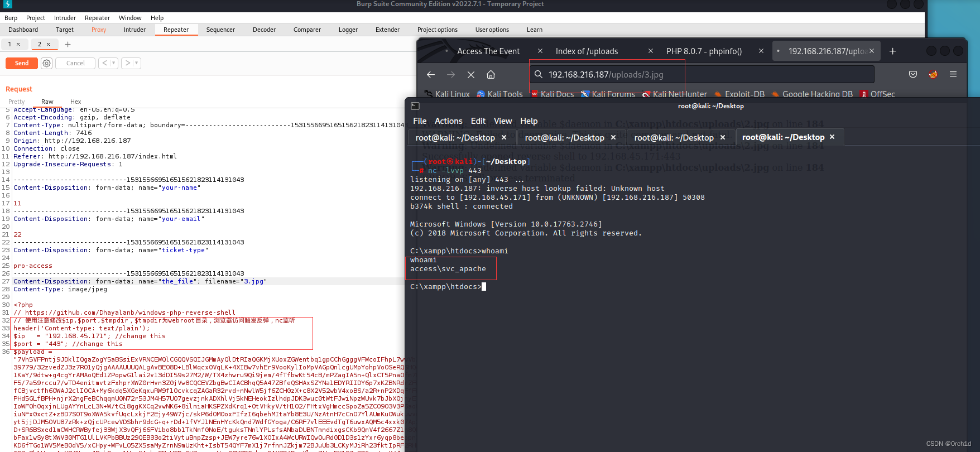Close the Index of /uploads tab
The height and width of the screenshot is (452, 980).
(651, 51)
